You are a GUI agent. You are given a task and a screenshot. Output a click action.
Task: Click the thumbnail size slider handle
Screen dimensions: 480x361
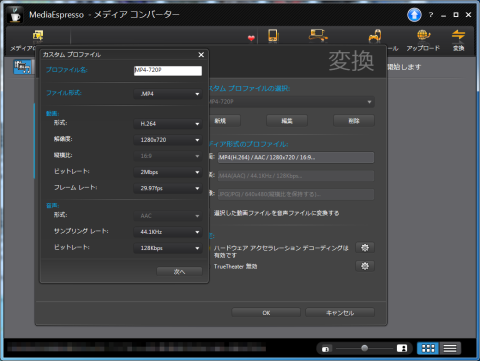click(x=365, y=348)
